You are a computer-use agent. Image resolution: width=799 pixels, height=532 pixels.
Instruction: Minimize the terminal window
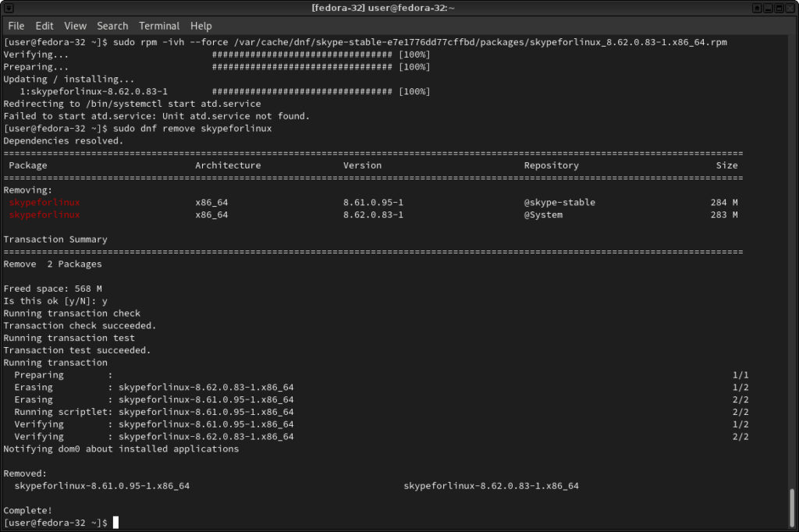(769, 8)
